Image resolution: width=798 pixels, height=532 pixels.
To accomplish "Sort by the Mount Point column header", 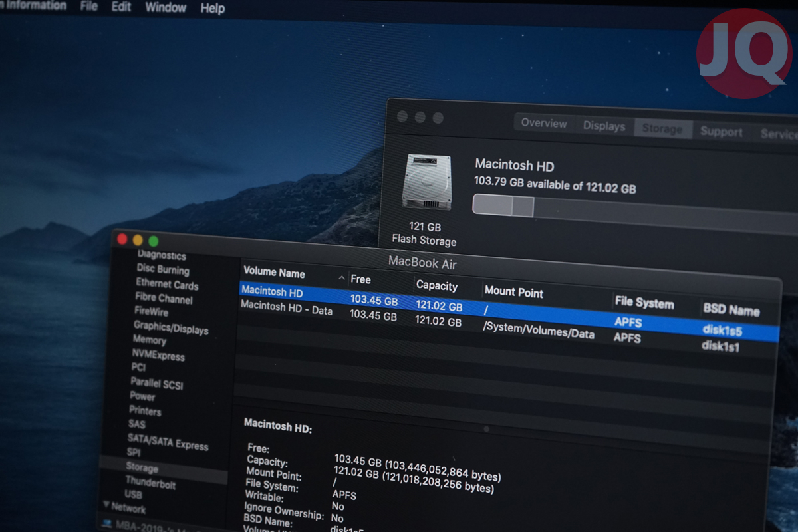I will pos(513,291).
